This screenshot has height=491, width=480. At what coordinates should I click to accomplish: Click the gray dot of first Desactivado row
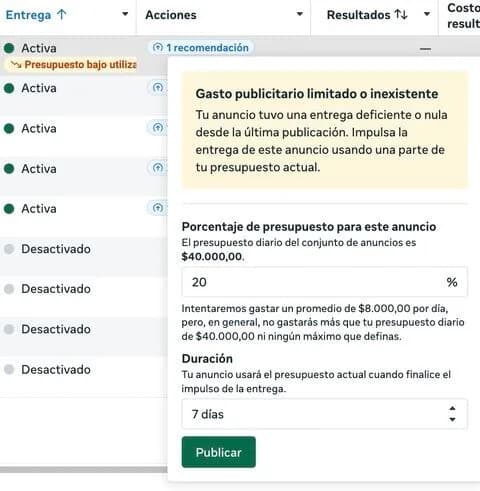[x=9, y=249]
